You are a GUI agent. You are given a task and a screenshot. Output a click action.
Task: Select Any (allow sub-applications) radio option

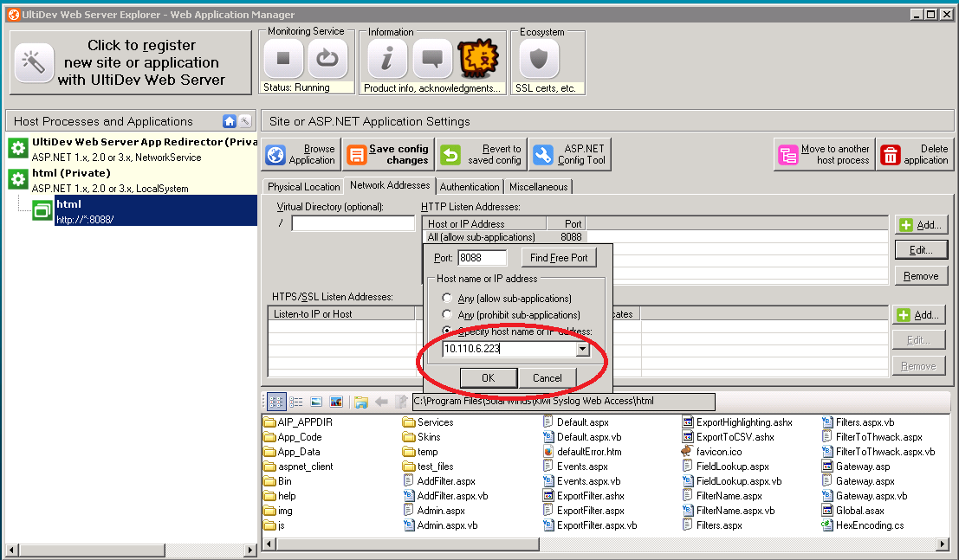tap(446, 298)
